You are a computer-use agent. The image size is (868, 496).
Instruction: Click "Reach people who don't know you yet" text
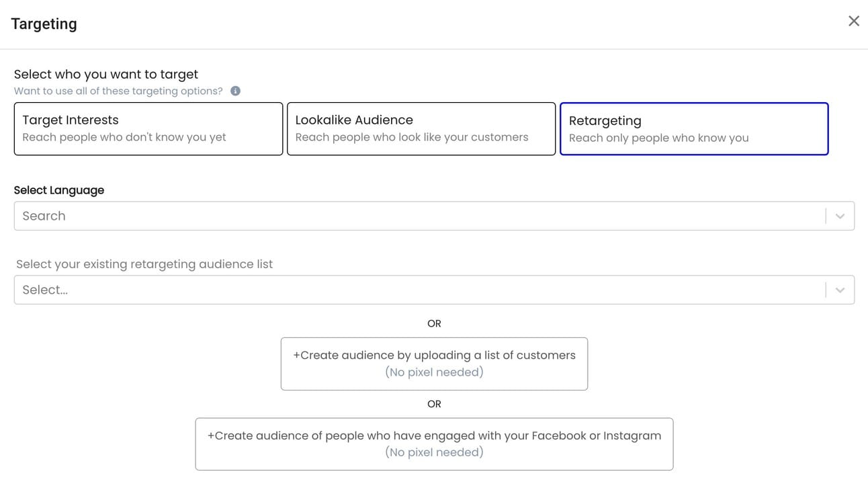pos(124,137)
